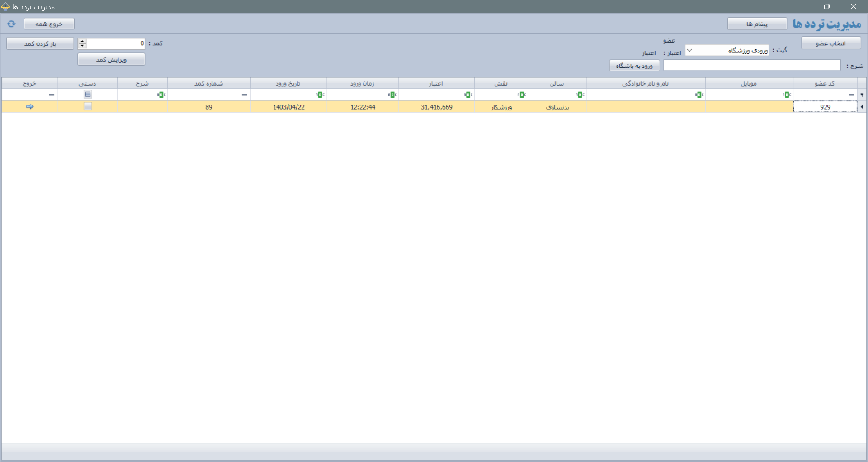Viewport: 868px width, 462px height.
Task: Click filter operator icon in اعتبار column
Action: tap(468, 95)
